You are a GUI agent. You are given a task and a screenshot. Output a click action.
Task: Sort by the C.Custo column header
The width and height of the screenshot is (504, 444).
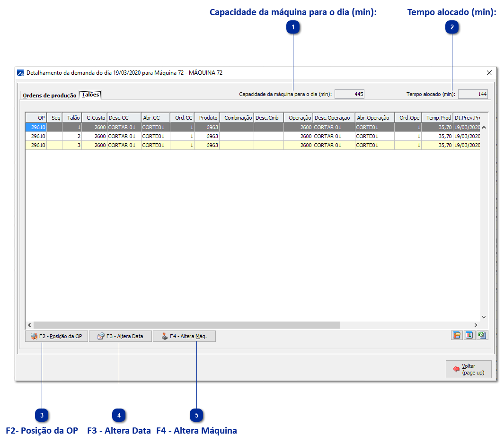pos(95,118)
